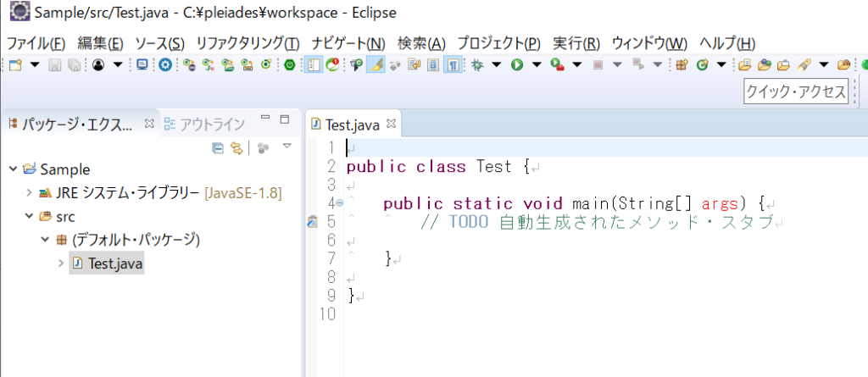Select the src source folder

click(64, 216)
